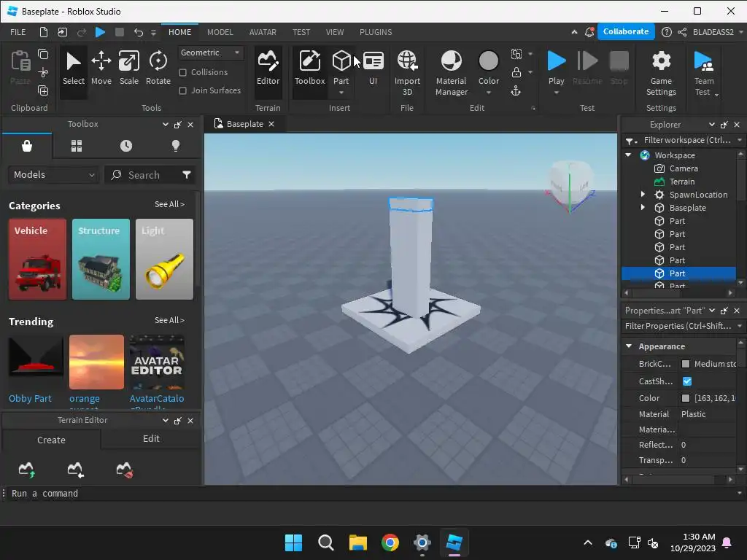Open the Windows Start menu
Screen dimensions: 747x560
[293, 542]
